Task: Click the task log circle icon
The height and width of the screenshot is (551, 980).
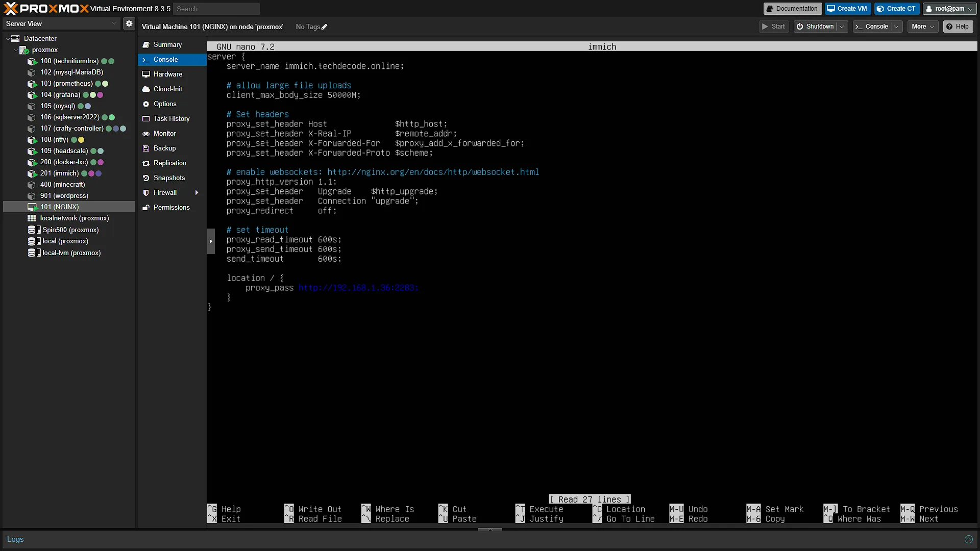Action: click(x=968, y=539)
